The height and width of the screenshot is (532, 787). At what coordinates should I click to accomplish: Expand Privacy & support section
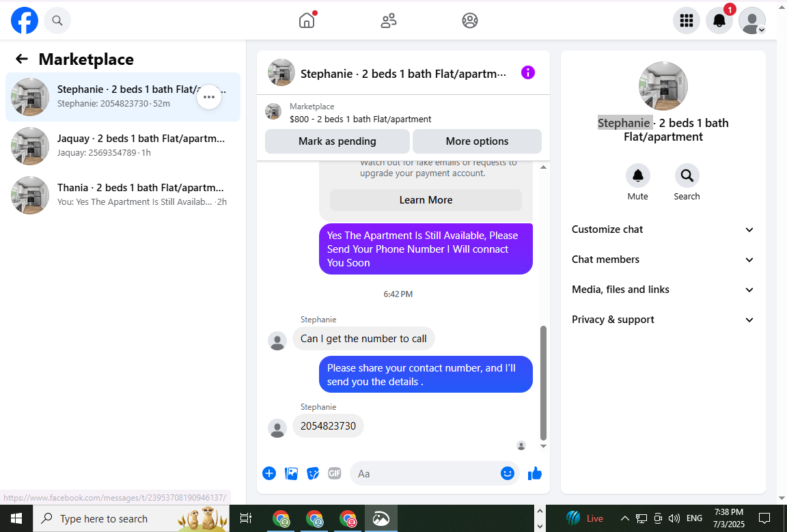(663, 320)
